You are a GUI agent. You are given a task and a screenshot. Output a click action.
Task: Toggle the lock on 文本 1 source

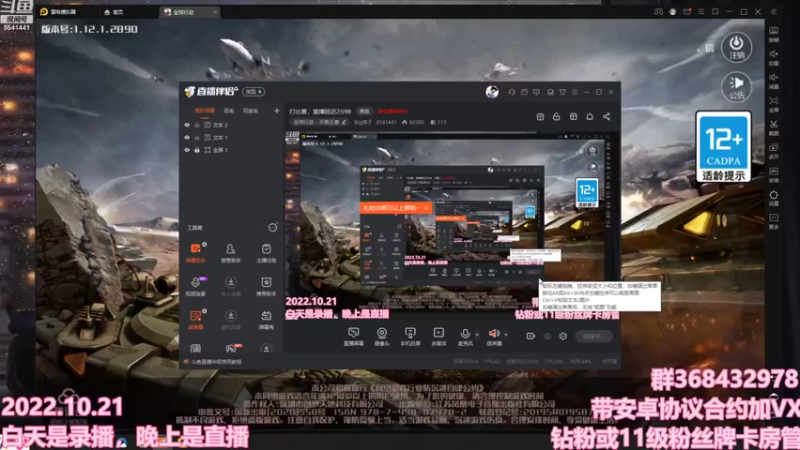(x=197, y=137)
